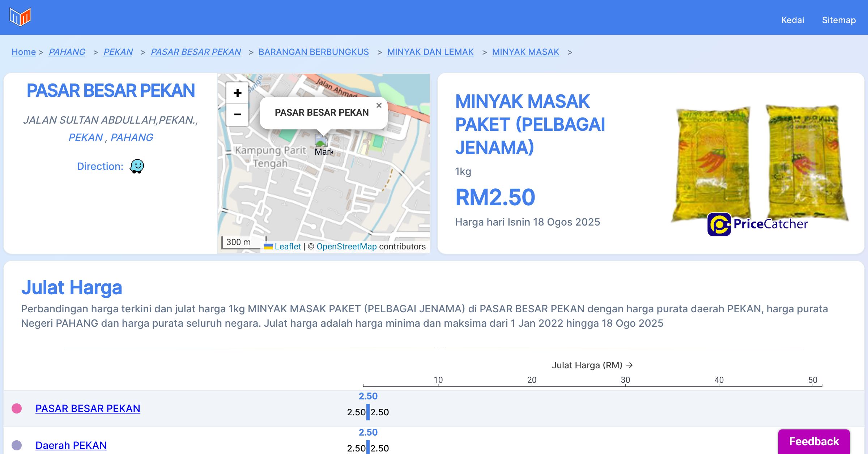Open the Kedai menu item
This screenshot has height=454, width=868.
[x=792, y=20]
